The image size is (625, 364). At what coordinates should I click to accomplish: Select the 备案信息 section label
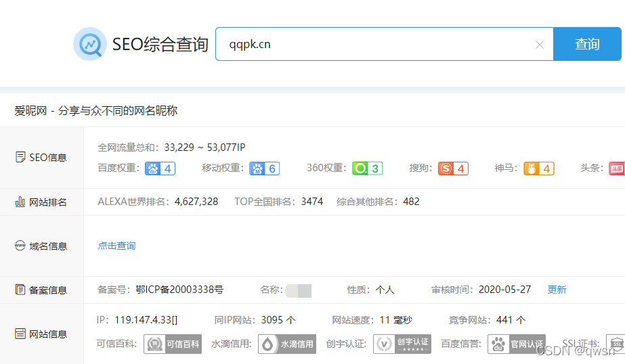pyautogui.click(x=48, y=290)
